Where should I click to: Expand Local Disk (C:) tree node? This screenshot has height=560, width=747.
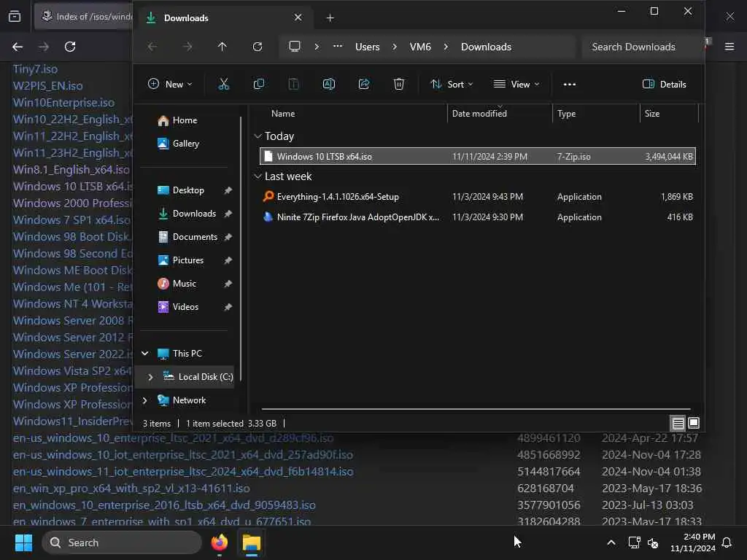pyautogui.click(x=150, y=377)
